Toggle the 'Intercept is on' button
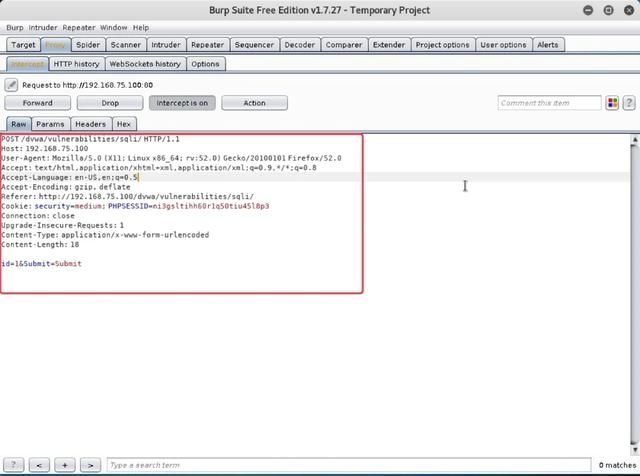The height and width of the screenshot is (476, 640). [182, 103]
